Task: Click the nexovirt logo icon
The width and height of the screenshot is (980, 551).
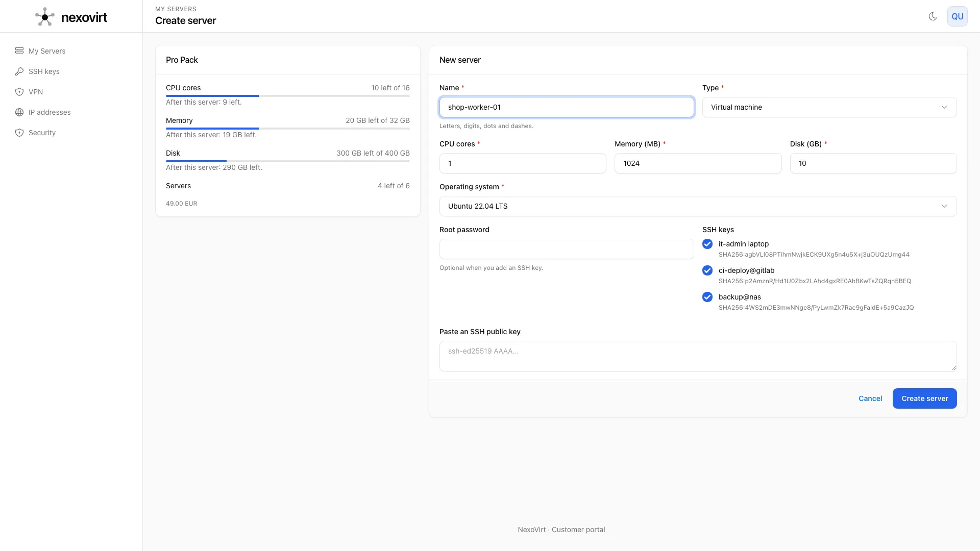Action: click(45, 17)
